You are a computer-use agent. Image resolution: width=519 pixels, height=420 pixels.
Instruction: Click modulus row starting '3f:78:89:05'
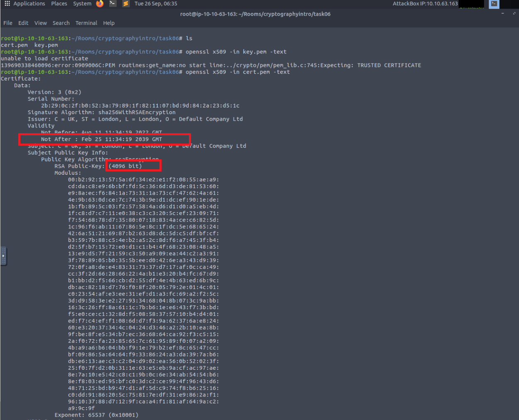[x=144, y=260]
